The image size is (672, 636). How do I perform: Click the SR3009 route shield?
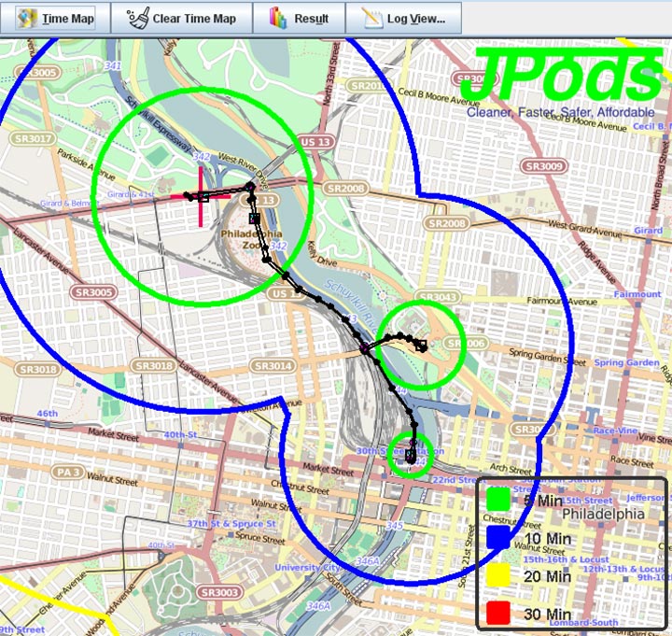(x=543, y=166)
